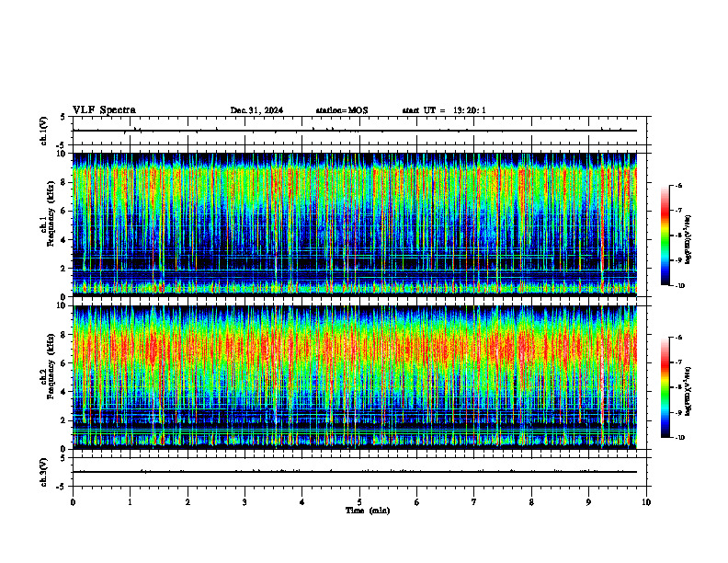The width and height of the screenshot is (728, 563).
Task: Click time axis tick label '9'
Action: [x=588, y=502]
